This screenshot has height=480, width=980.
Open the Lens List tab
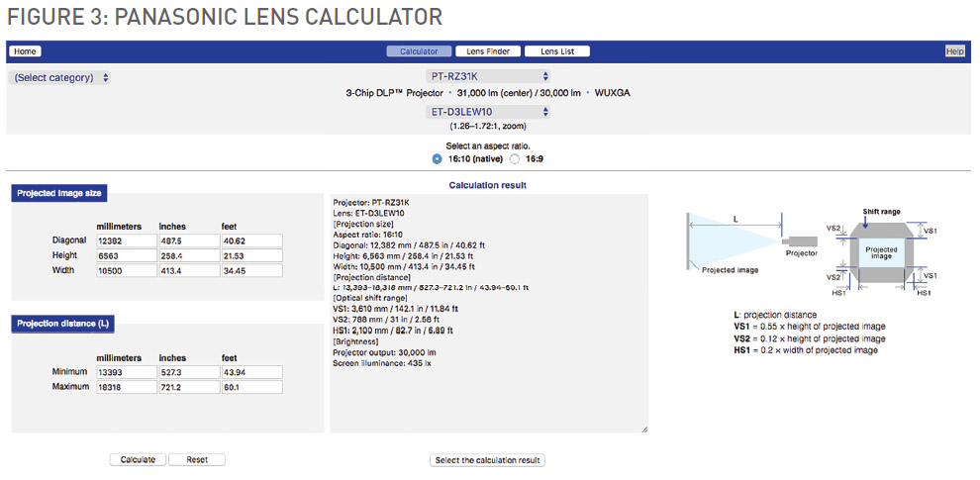pos(557,51)
